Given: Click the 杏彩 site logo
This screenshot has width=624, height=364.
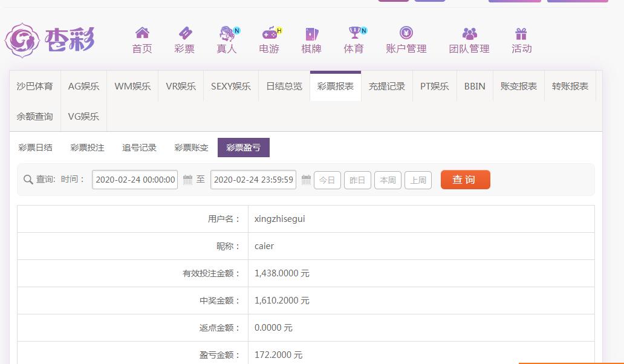Looking at the screenshot, I should (50, 40).
